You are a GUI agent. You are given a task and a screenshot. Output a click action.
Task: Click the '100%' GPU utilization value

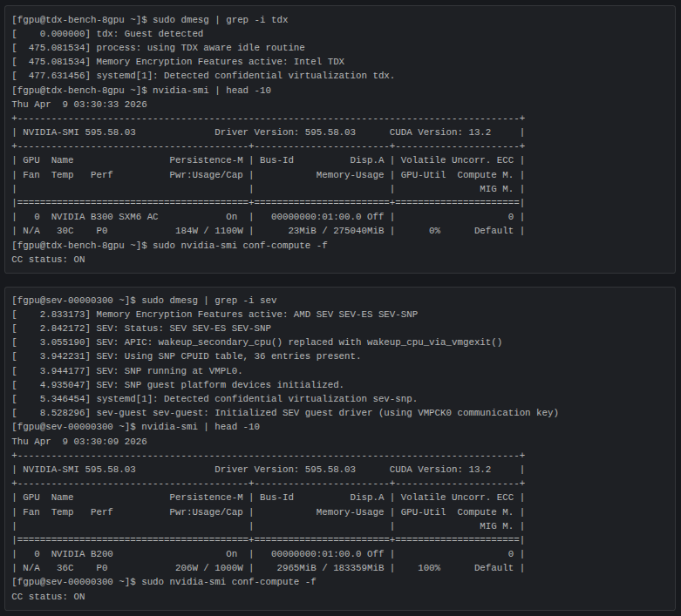coord(429,568)
